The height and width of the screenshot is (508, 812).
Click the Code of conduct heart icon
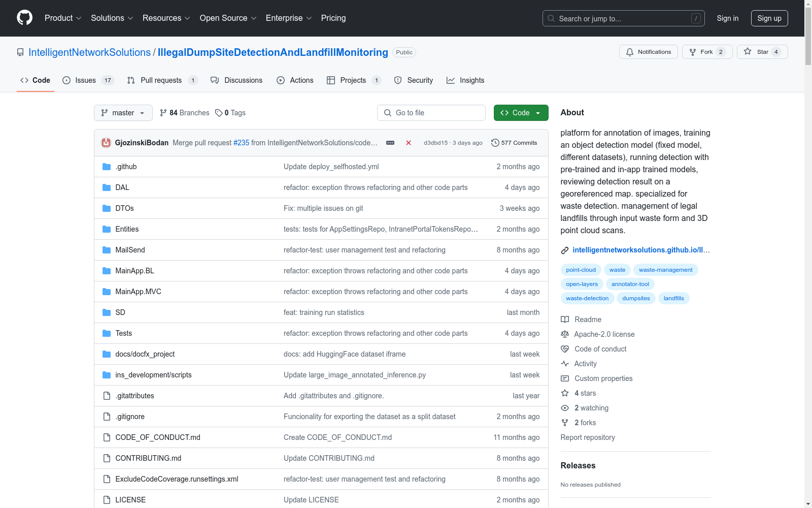[565, 349]
